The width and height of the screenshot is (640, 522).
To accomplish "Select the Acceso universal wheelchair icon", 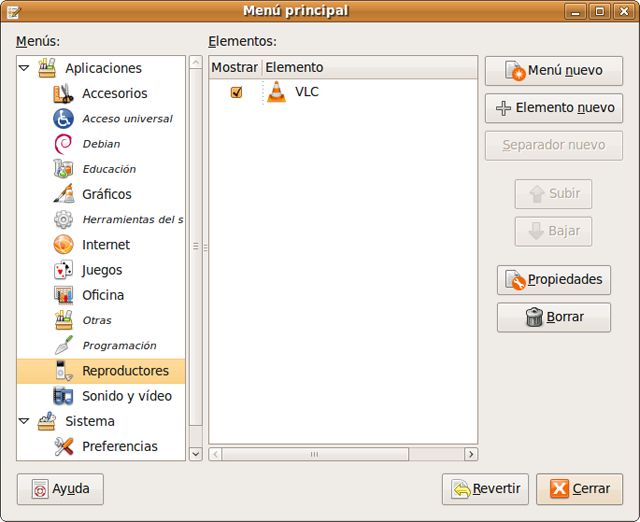I will 64,118.
